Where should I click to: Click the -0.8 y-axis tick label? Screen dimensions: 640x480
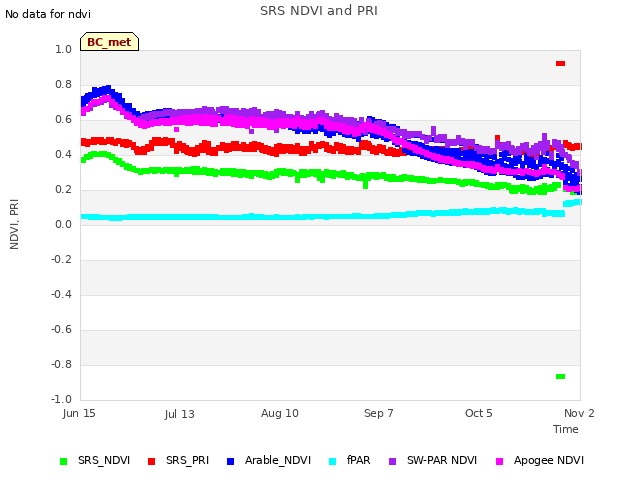[x=61, y=364]
